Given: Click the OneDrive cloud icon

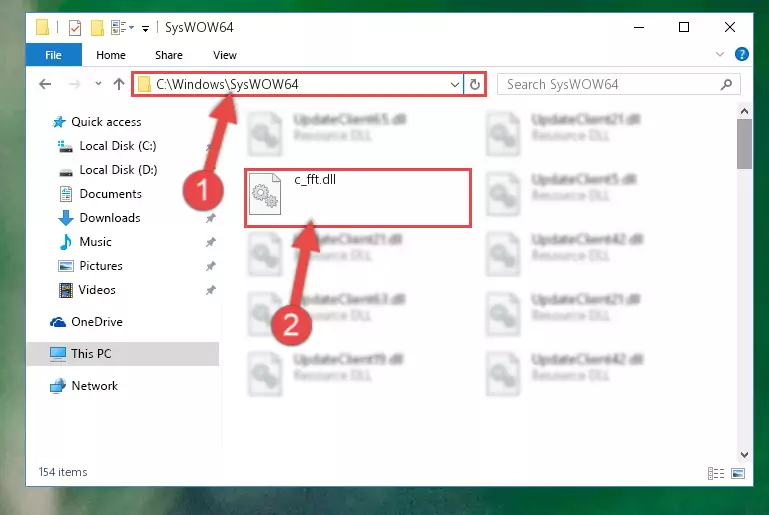Looking at the screenshot, I should 58,322.
